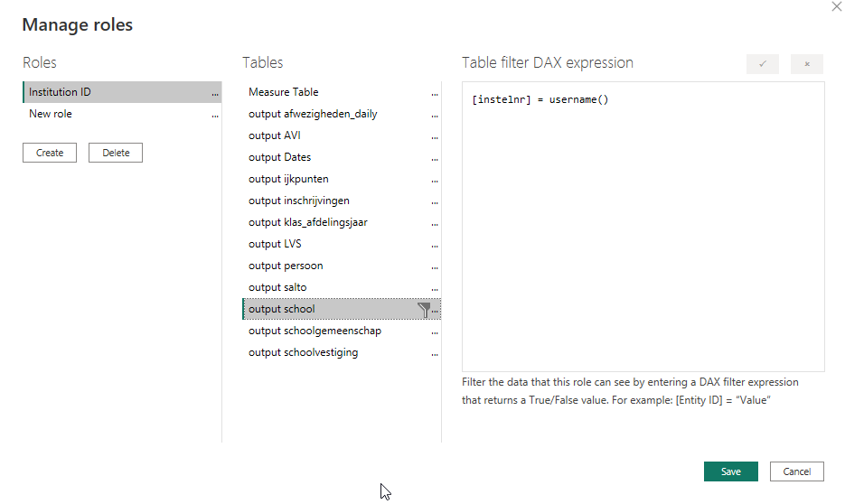Cancel the Manage roles dialog
The height and width of the screenshot is (504, 845).
(x=796, y=471)
